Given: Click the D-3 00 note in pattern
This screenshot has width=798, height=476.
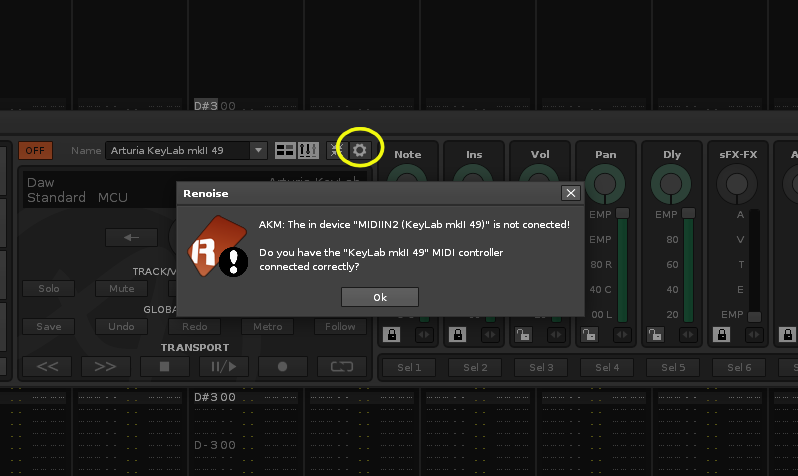Looking at the screenshot, I should pos(214,445).
